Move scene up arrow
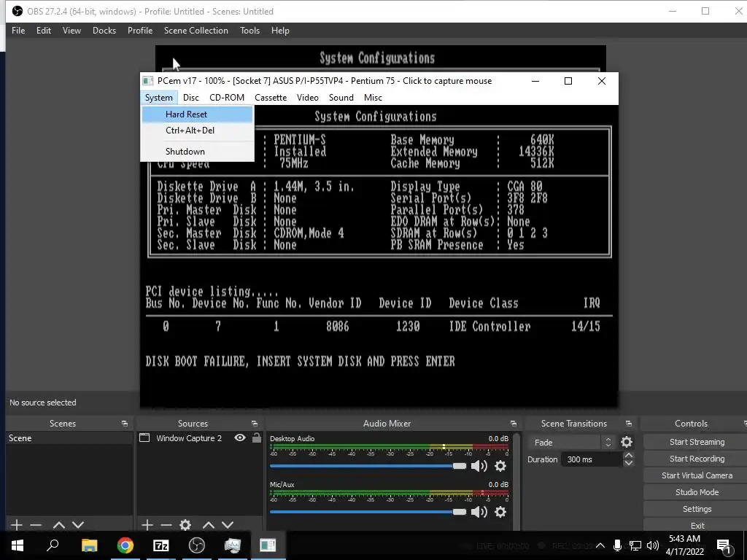Viewport: 747px width, 560px height. tap(59, 525)
